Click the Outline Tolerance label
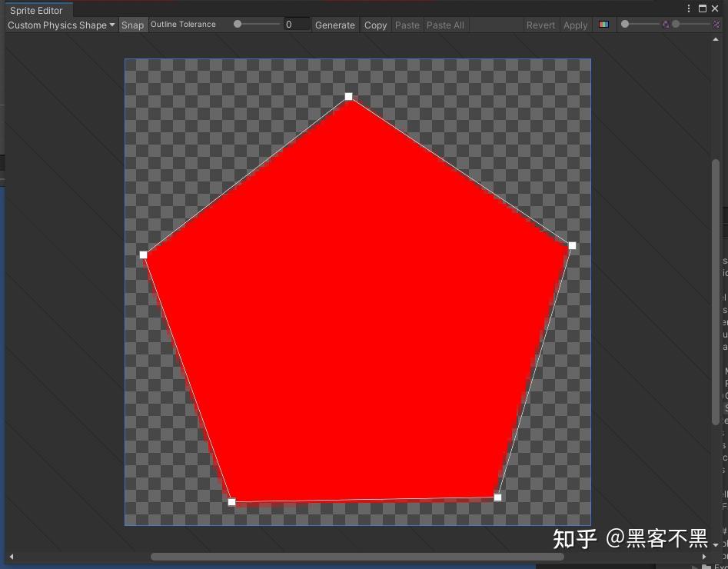 (183, 24)
